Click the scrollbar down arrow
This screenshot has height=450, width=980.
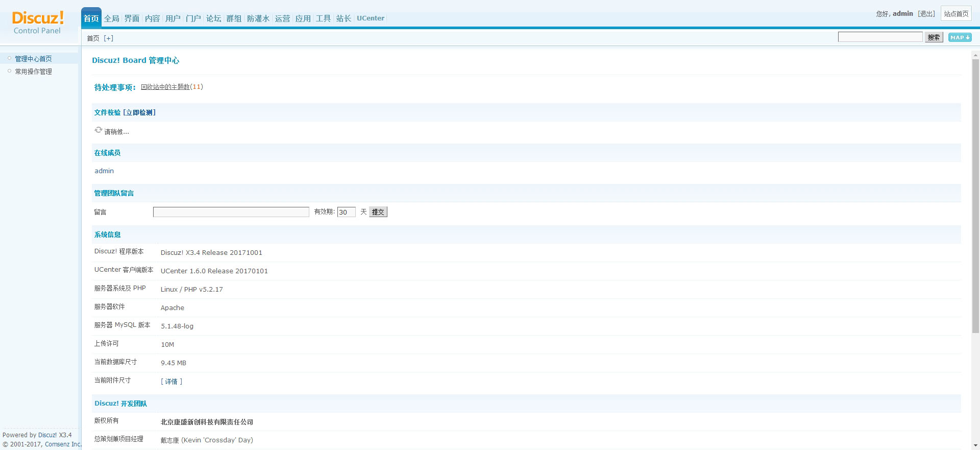[x=975, y=445]
